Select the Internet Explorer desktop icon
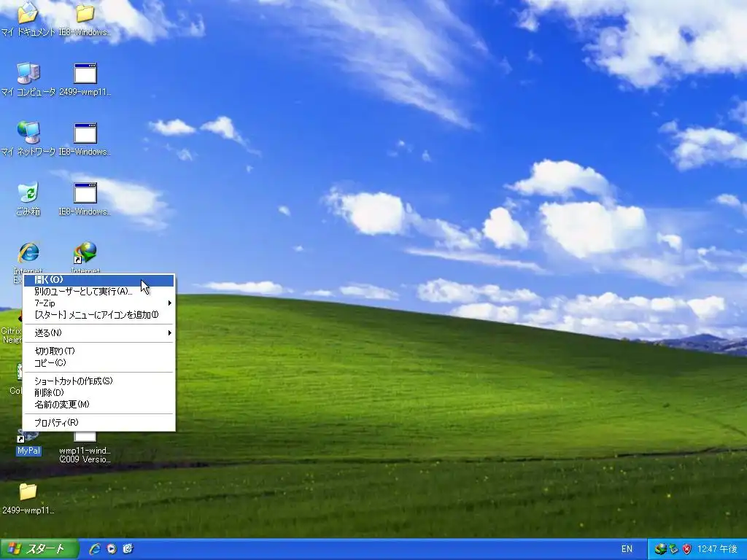This screenshot has height=560, width=747. pyautogui.click(x=28, y=252)
